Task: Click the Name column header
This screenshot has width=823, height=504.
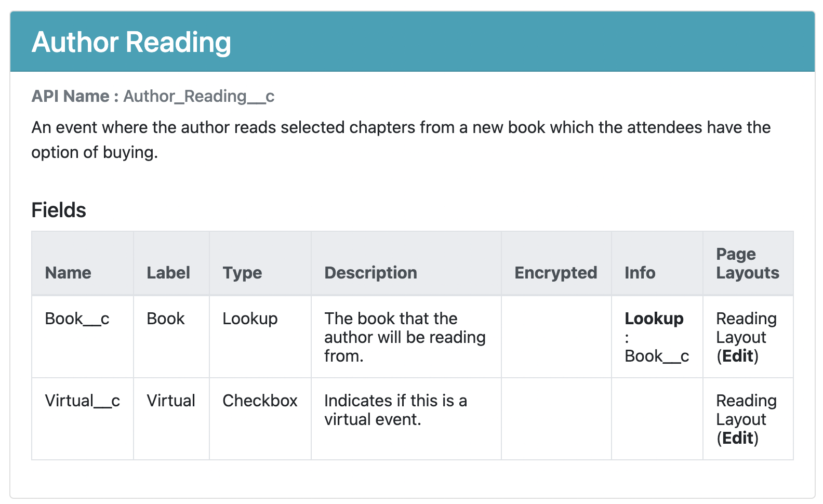Action: pos(68,273)
